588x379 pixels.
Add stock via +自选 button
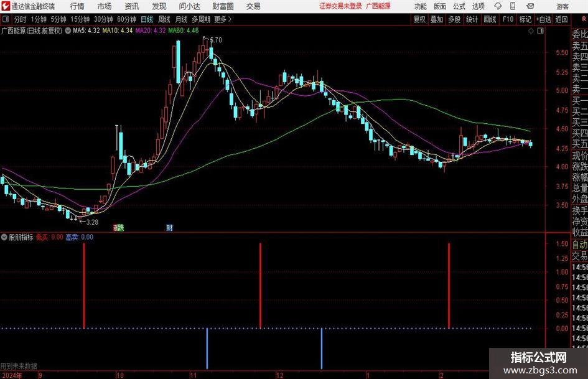coord(544,19)
